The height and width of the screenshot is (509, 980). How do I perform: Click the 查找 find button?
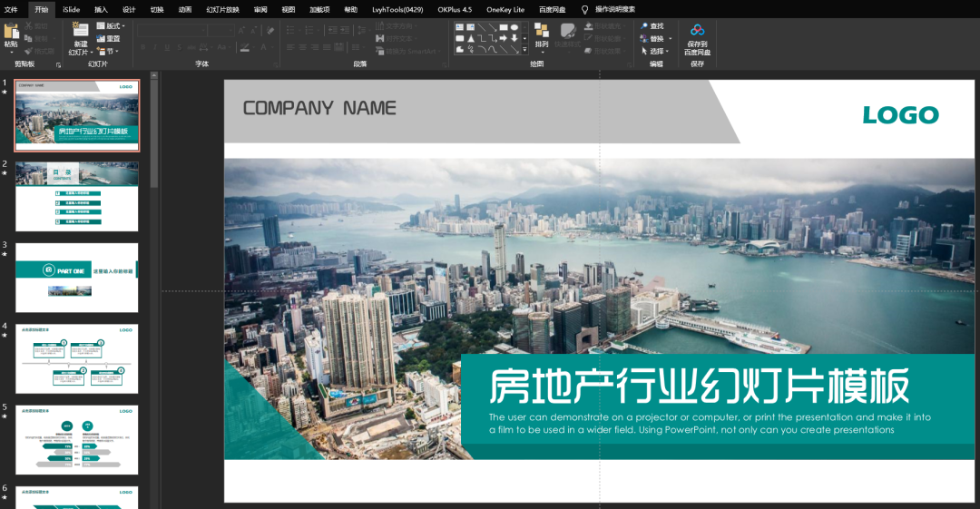(x=652, y=26)
